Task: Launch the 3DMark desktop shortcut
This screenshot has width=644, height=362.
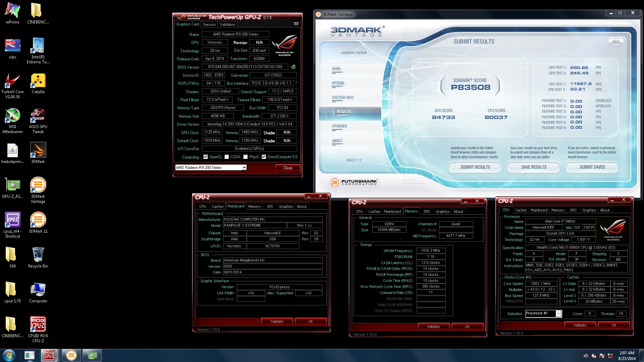Action: point(38,153)
